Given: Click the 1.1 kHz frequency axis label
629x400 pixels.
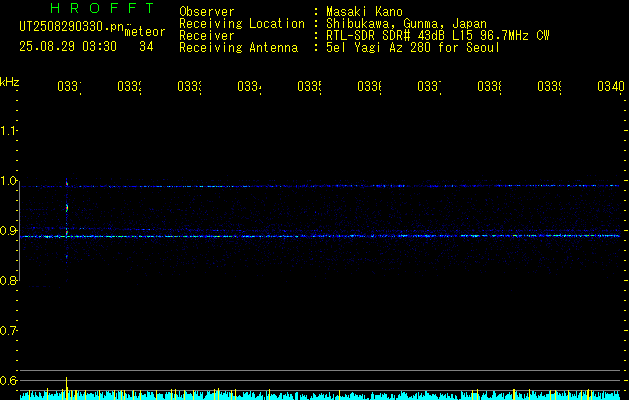Looking at the screenshot, I should click(x=9, y=131).
